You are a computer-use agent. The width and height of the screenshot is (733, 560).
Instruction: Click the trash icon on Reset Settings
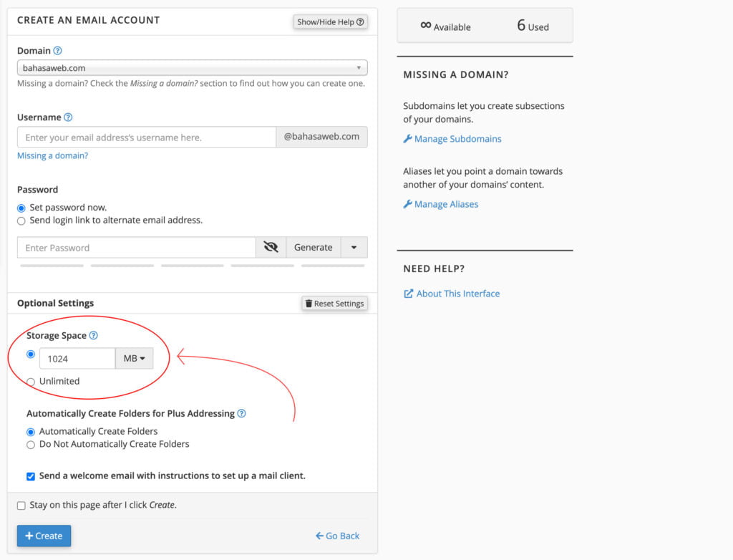point(309,303)
